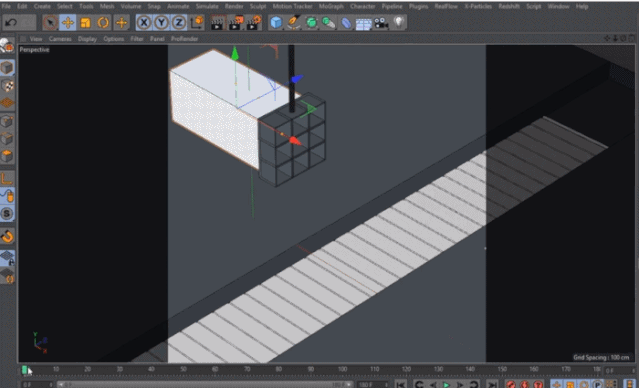This screenshot has width=639, height=388.
Task: Select the Live Selection tool
Action: pyautogui.click(x=51, y=22)
